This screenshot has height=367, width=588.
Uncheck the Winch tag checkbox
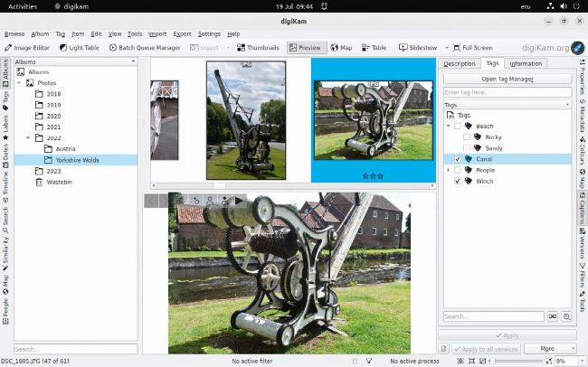click(x=458, y=181)
